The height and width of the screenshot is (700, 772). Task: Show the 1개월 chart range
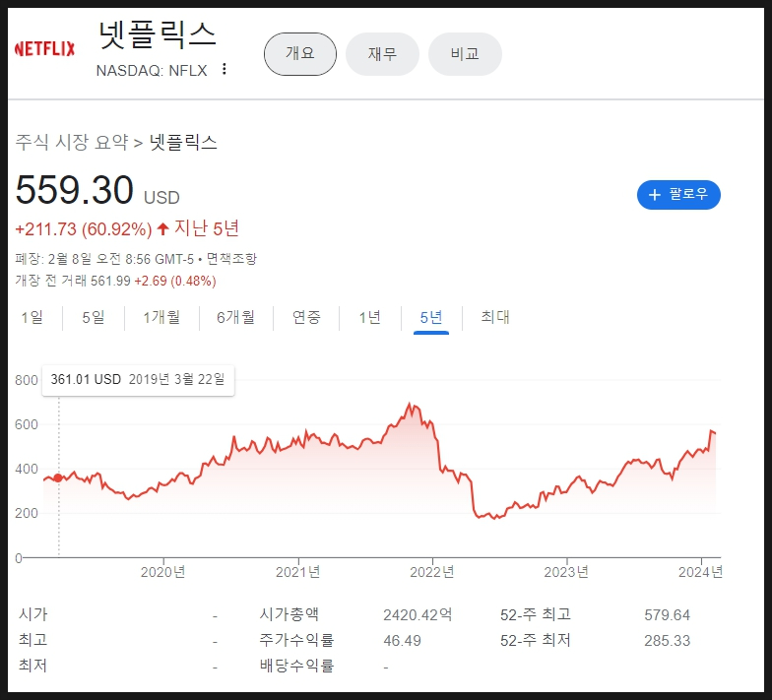click(x=161, y=317)
